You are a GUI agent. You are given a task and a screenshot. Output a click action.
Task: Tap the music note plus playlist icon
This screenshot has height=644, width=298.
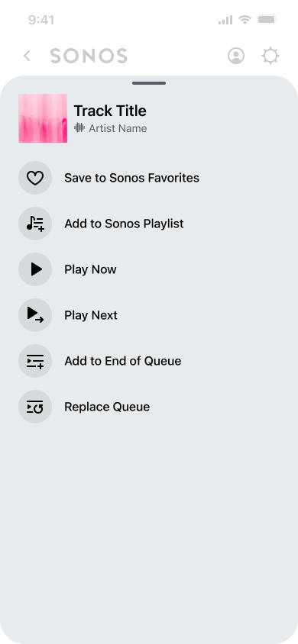coord(35,224)
